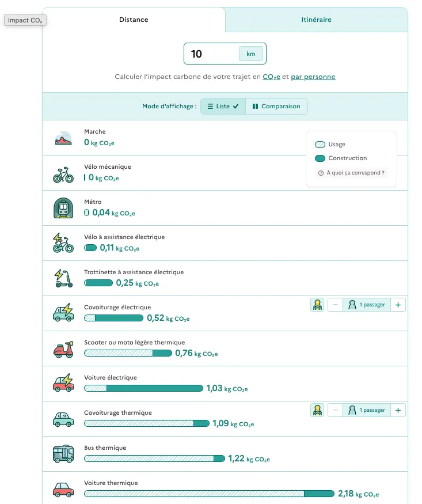
Task: Add a passenger to Covoiturage électrique
Action: pos(398,305)
